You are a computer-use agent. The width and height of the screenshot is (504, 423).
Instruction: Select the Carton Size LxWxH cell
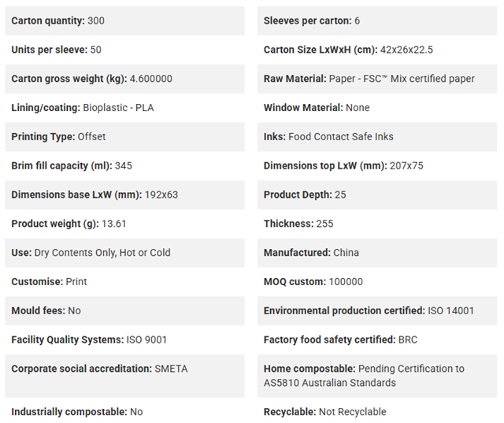(x=377, y=50)
